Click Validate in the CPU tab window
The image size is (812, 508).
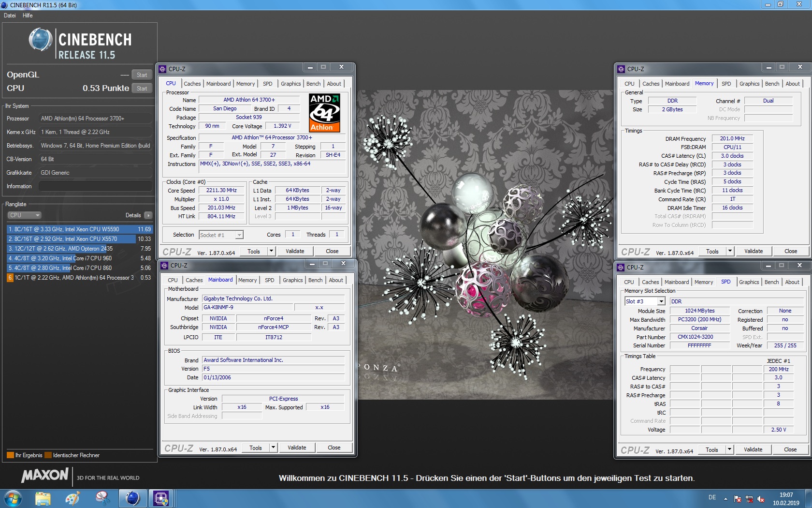295,251
